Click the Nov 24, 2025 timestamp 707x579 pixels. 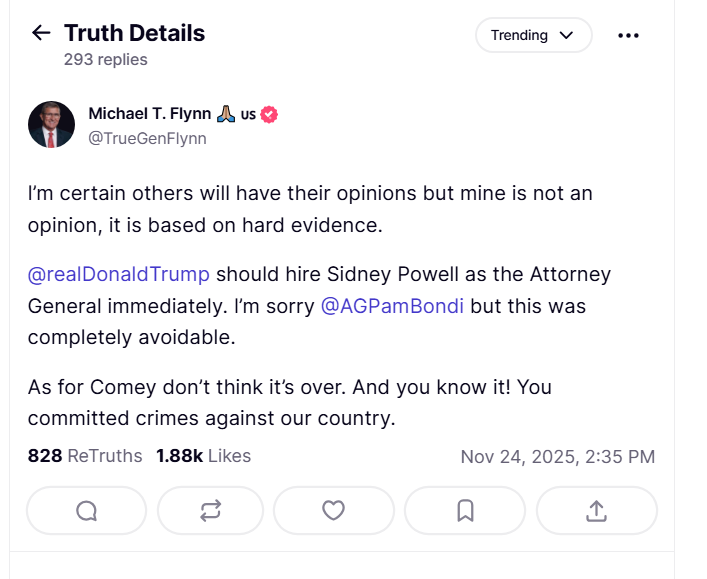557,457
